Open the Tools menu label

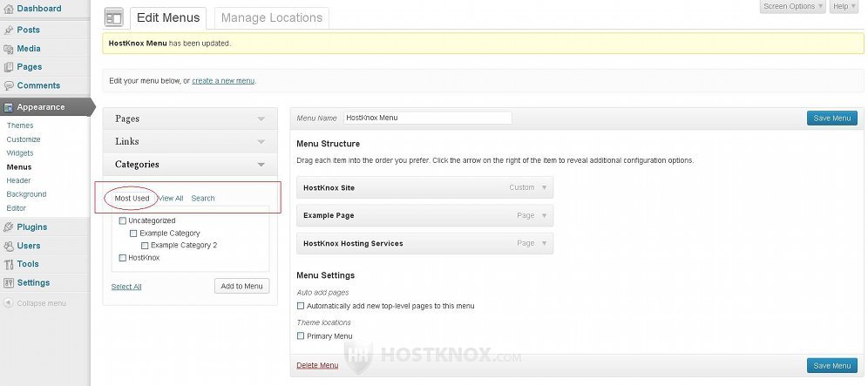[28, 264]
